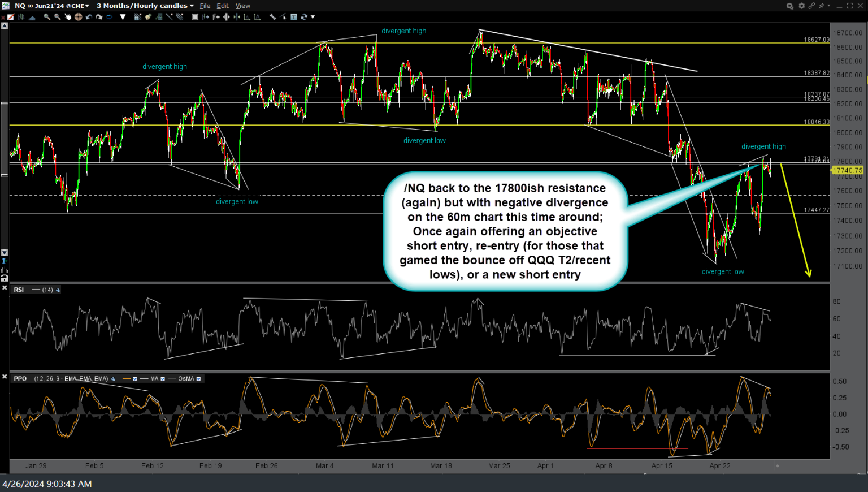This screenshot has width=868, height=492.
Task: Close the RSI indicator panel
Action: [5, 288]
